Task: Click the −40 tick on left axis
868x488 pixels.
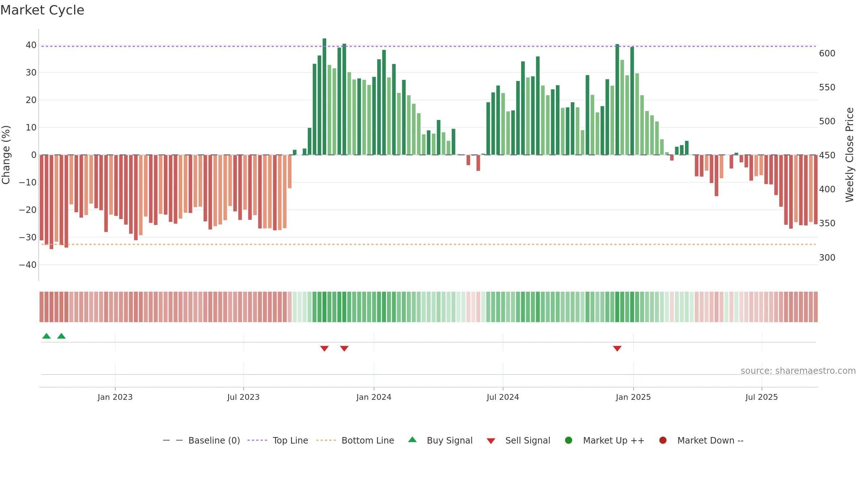Action: 28,265
